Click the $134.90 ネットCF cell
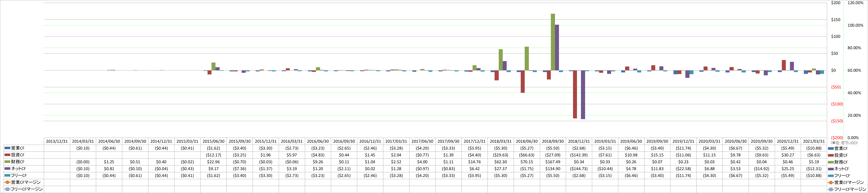Image resolution: width=868 pixels, height=193 pixels. pos(553,169)
